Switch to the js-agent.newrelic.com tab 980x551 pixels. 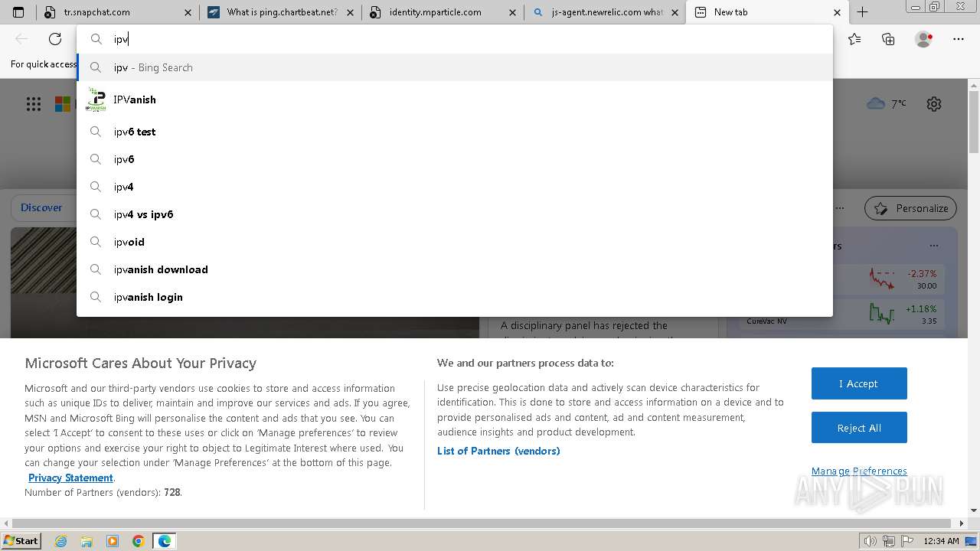pos(605,12)
